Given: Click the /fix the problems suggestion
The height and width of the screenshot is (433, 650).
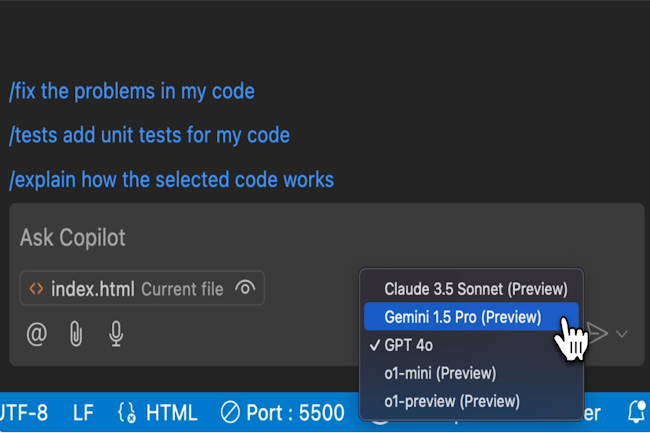Looking at the screenshot, I should tap(132, 92).
